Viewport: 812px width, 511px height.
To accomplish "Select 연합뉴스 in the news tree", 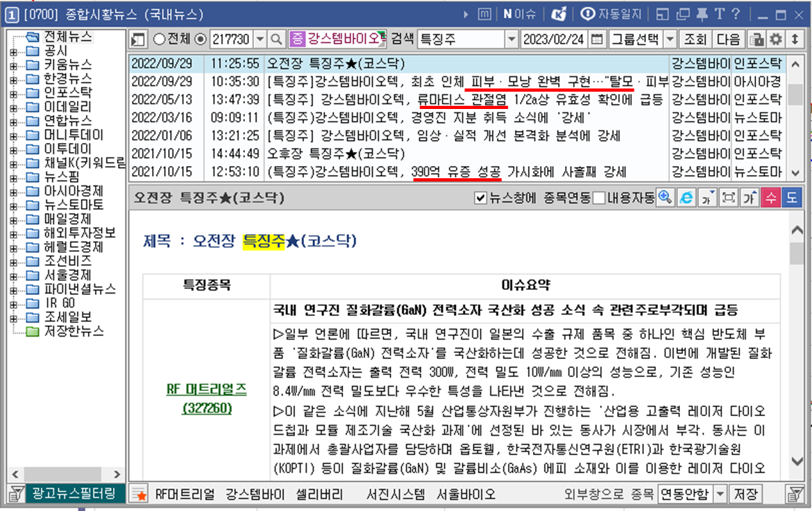I will [67, 121].
